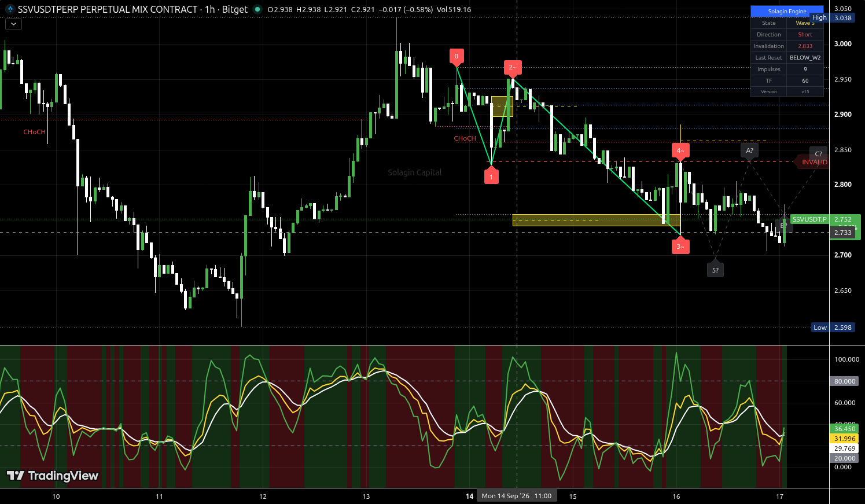This screenshot has width=865, height=504.
Task: Select the red wave 4~ marker
Action: point(680,150)
